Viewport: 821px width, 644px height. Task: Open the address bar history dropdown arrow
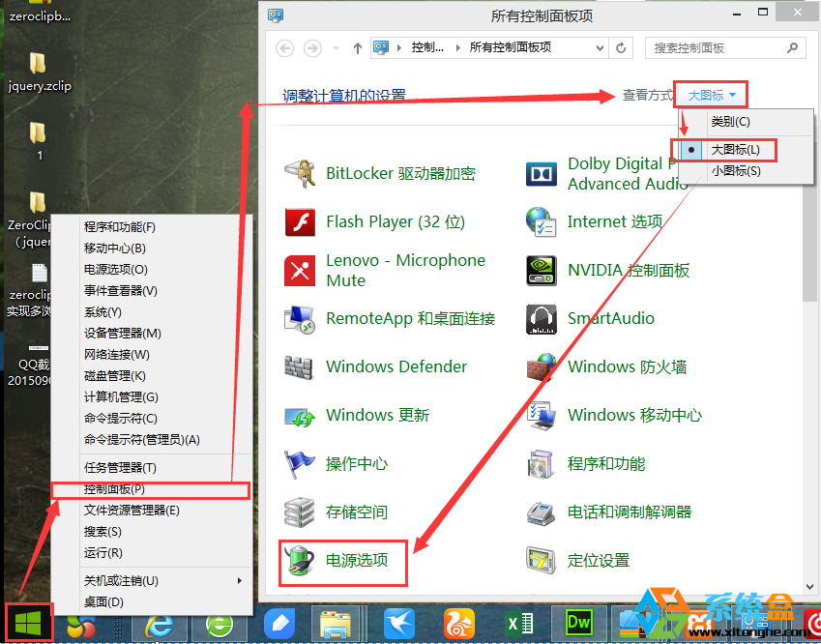601,48
